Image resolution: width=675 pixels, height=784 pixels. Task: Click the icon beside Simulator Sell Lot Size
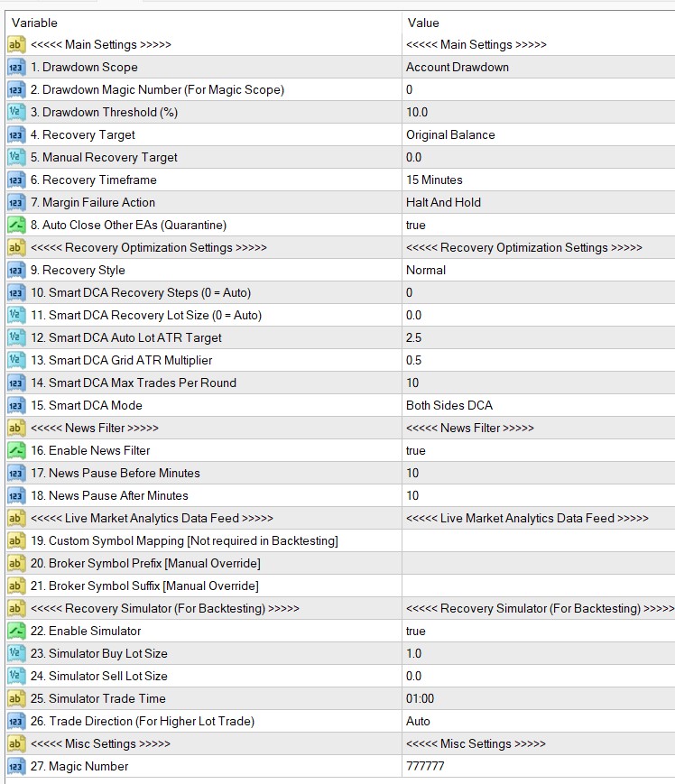tap(16, 676)
